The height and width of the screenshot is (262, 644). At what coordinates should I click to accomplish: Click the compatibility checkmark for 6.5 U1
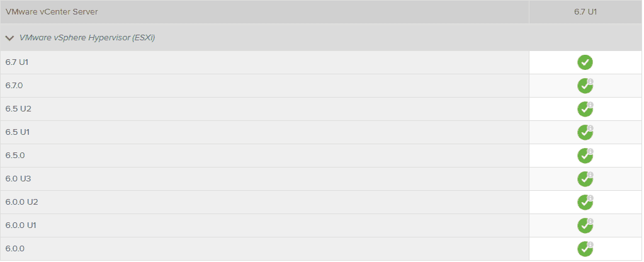[x=585, y=132]
